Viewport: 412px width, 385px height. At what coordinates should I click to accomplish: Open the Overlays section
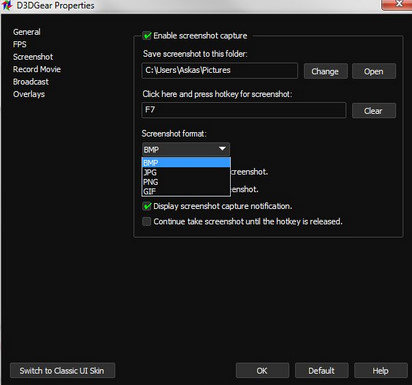tap(29, 94)
